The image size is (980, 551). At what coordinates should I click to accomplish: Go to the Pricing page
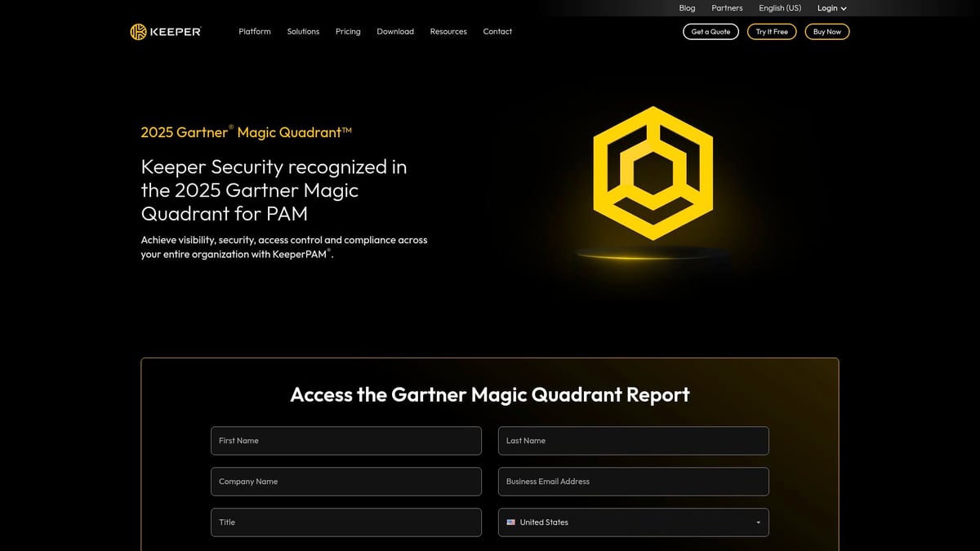[x=348, y=32]
